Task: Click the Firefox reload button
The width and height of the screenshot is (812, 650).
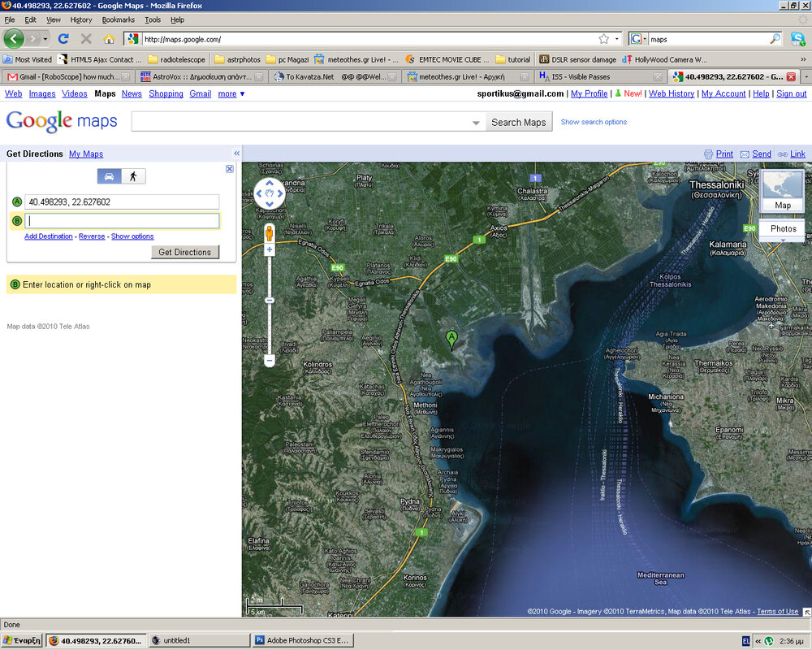Action: point(63,38)
